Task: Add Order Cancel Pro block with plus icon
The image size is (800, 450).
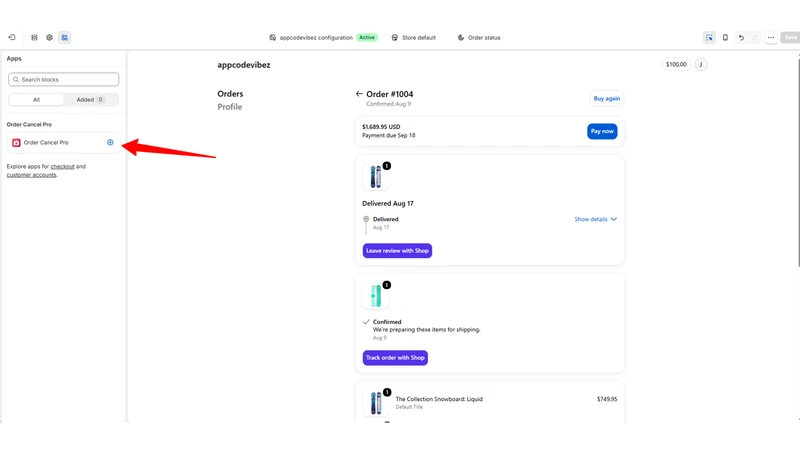Action: [x=110, y=142]
